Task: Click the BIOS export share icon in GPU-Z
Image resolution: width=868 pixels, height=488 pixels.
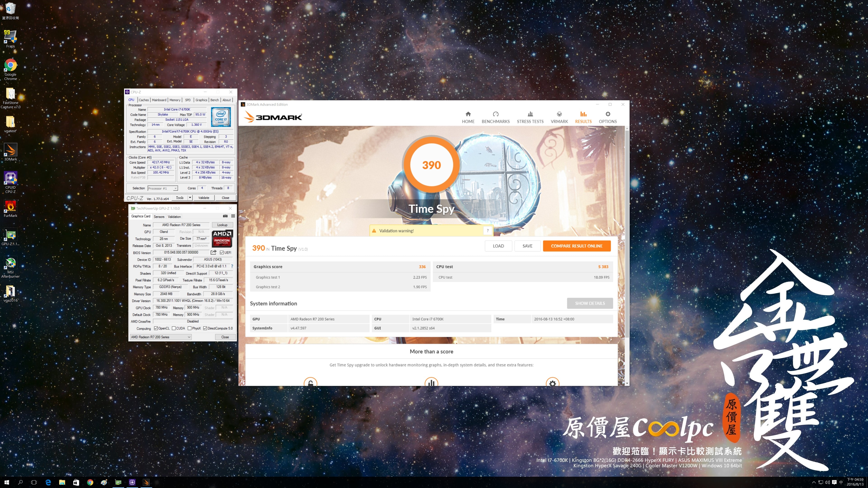Action: 214,252
